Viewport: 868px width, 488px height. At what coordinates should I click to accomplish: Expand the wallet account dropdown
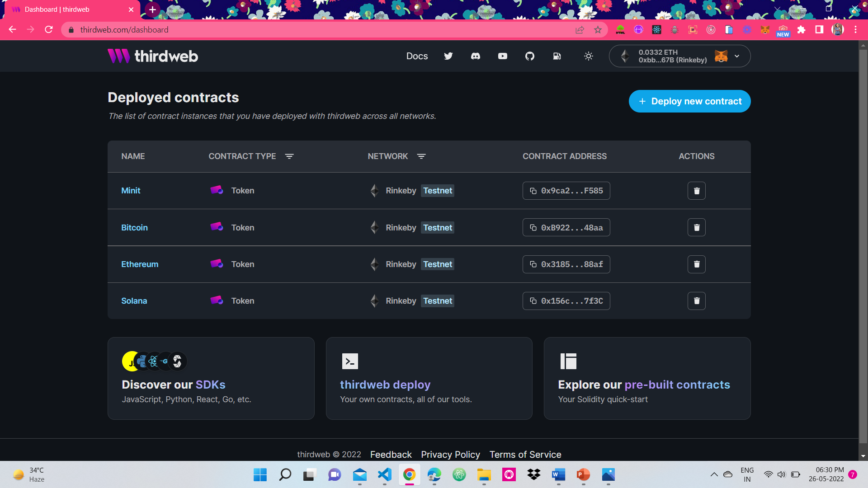tap(737, 56)
